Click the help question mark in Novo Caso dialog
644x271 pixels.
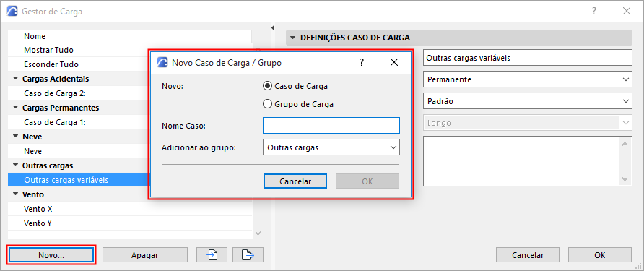(x=362, y=62)
